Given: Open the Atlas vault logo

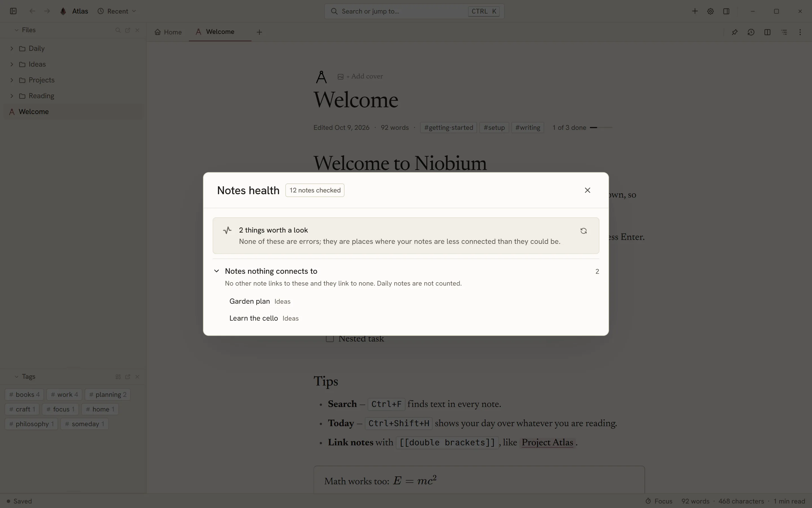Looking at the screenshot, I should click(63, 11).
